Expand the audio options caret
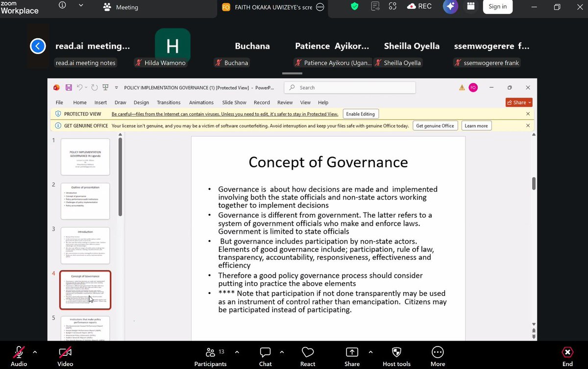This screenshot has height=369, width=588. coord(34,352)
